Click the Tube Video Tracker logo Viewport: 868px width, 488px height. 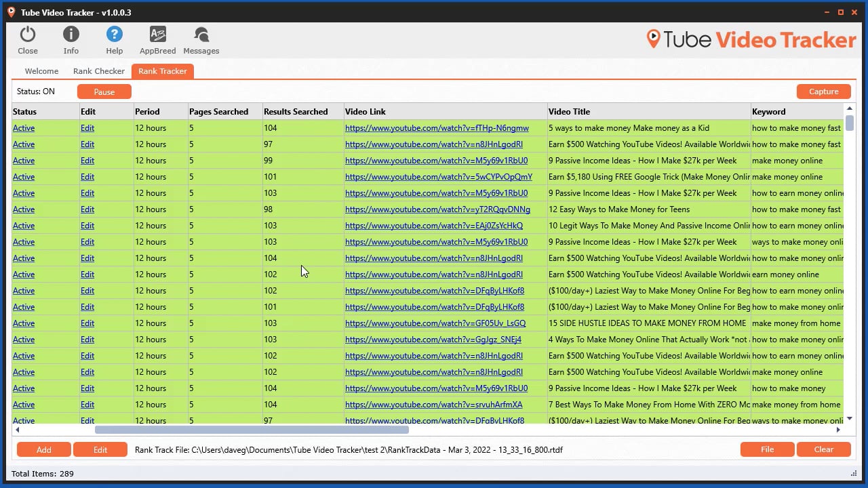pos(751,39)
